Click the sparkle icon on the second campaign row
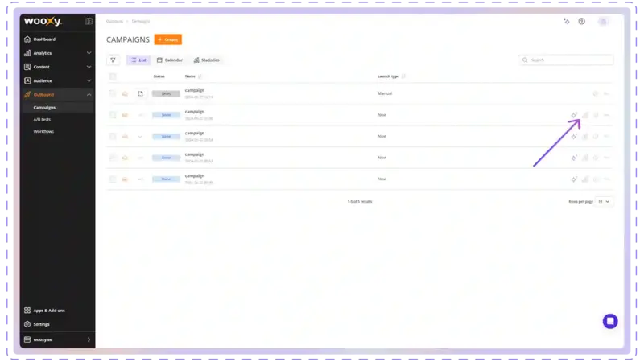 (x=574, y=115)
